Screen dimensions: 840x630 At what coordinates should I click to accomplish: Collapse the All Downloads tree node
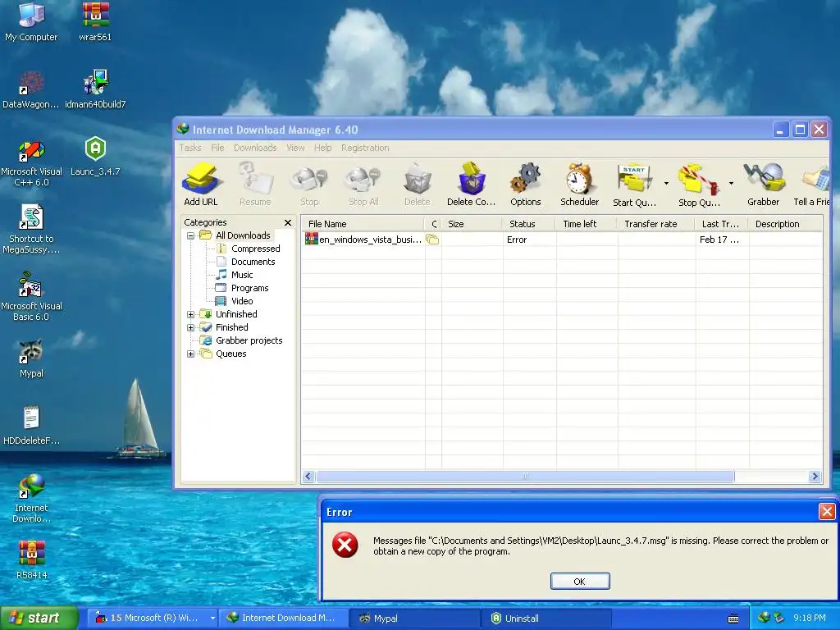[x=190, y=235]
